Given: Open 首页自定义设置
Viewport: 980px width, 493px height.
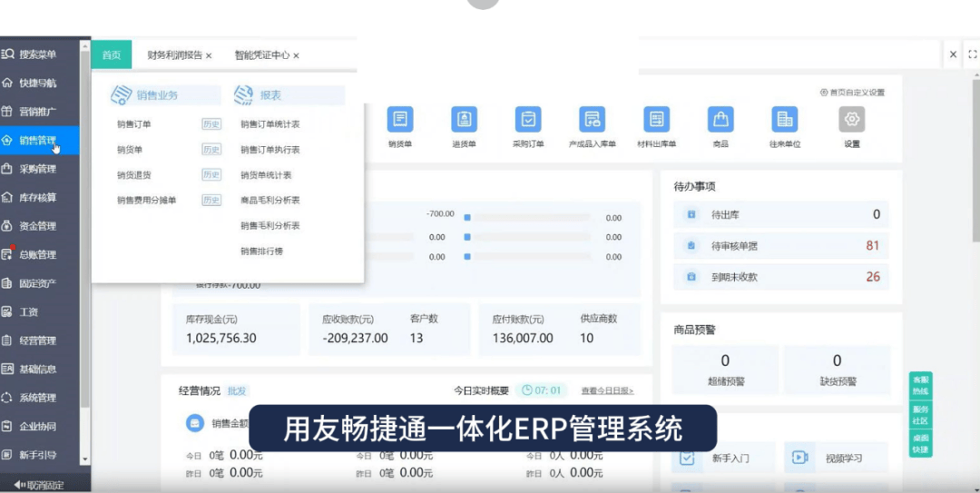Looking at the screenshot, I should click(852, 93).
